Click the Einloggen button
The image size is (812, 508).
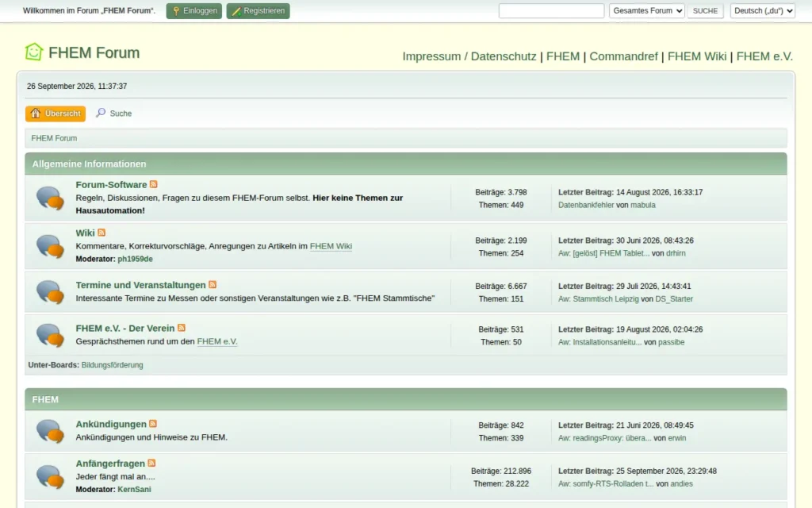[x=194, y=11]
